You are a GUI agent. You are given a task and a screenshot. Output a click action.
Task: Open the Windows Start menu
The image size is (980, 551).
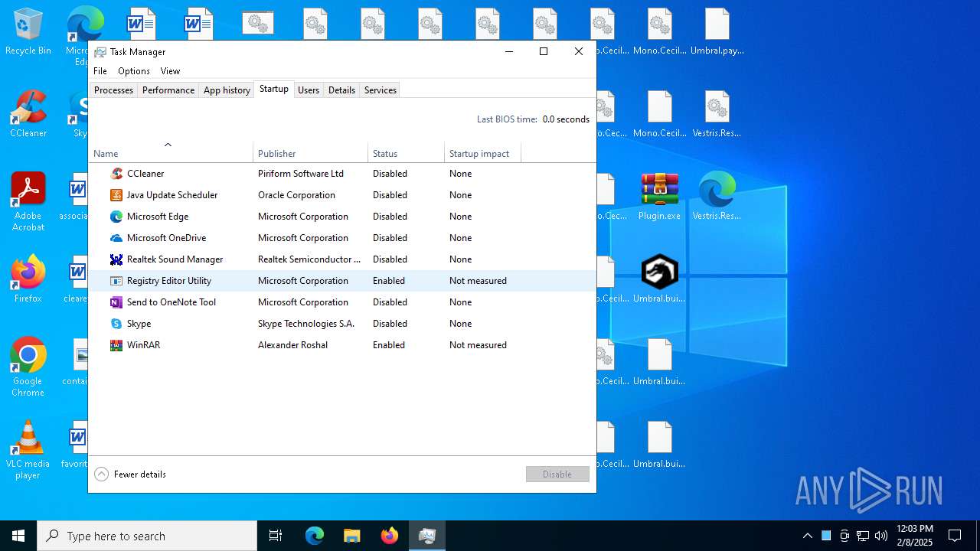(x=18, y=536)
